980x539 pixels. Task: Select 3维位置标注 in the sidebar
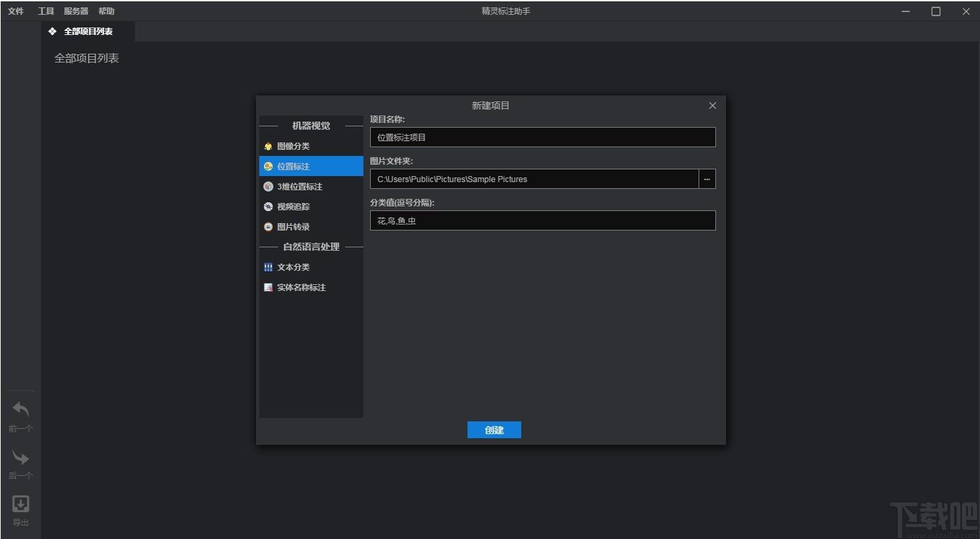point(299,187)
